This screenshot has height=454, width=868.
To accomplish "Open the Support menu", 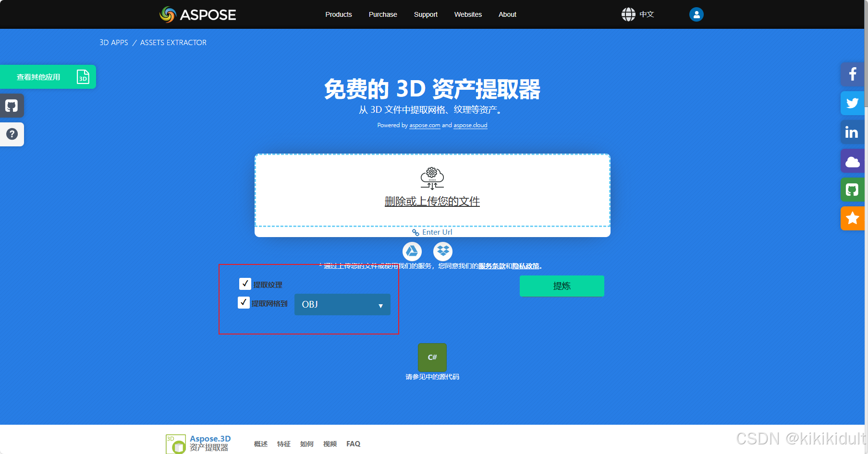I will point(426,14).
